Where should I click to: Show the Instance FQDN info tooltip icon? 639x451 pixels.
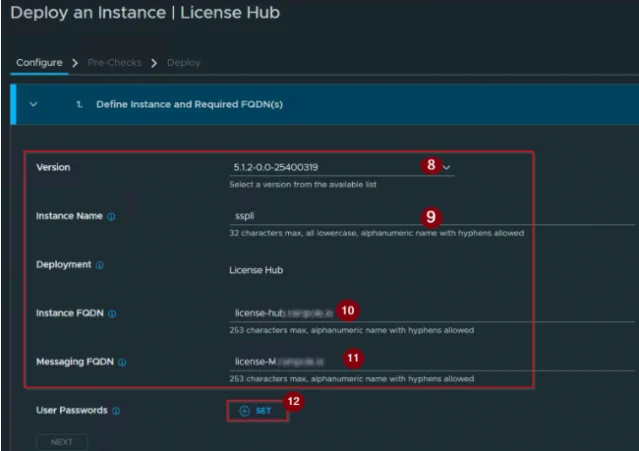click(x=112, y=314)
